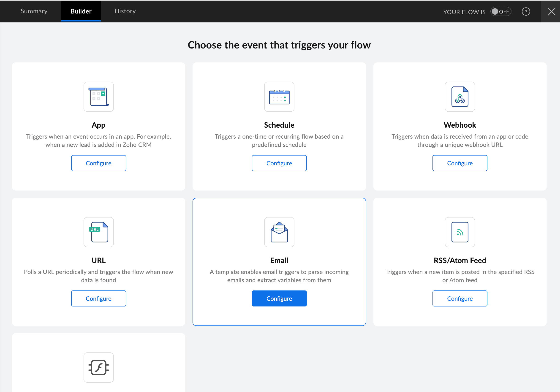Toggle the flow ON/OFF switch

pos(500,11)
